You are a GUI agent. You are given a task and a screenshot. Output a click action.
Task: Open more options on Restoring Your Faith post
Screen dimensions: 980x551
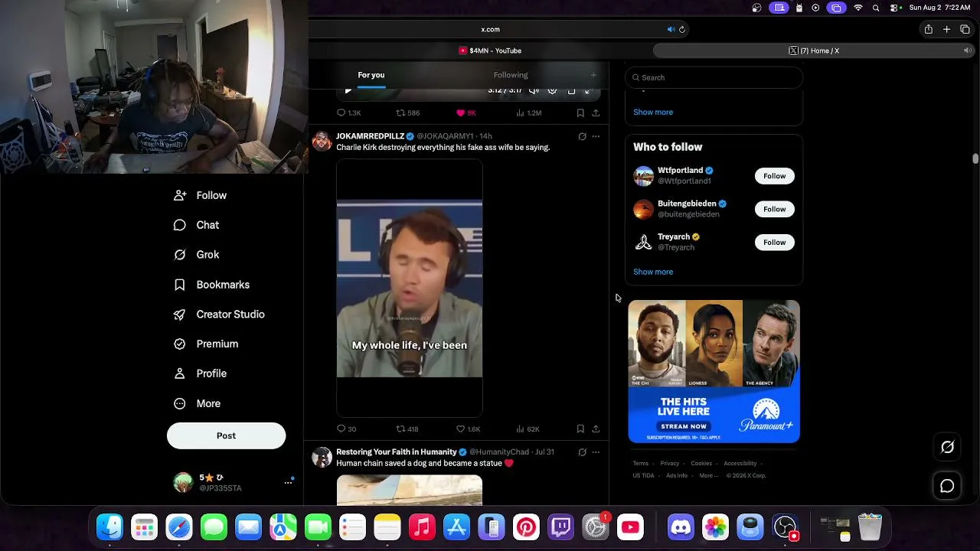(596, 452)
